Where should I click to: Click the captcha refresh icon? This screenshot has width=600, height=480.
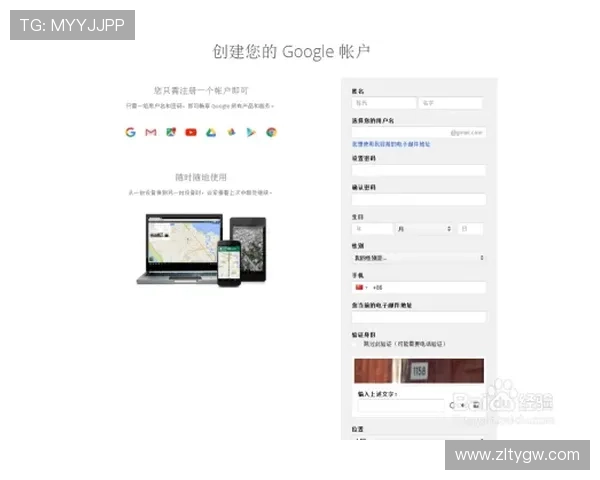(x=453, y=405)
